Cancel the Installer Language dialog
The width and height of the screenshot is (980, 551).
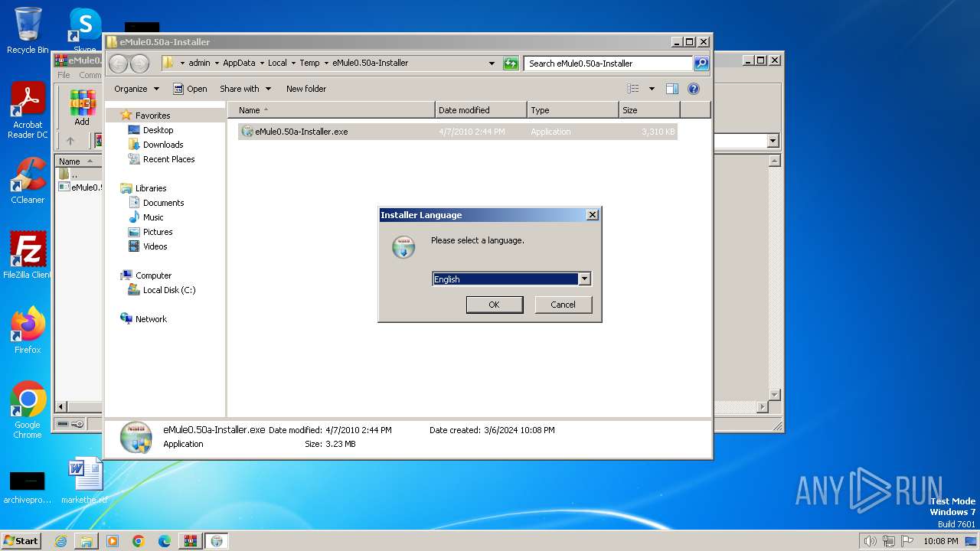pos(563,305)
